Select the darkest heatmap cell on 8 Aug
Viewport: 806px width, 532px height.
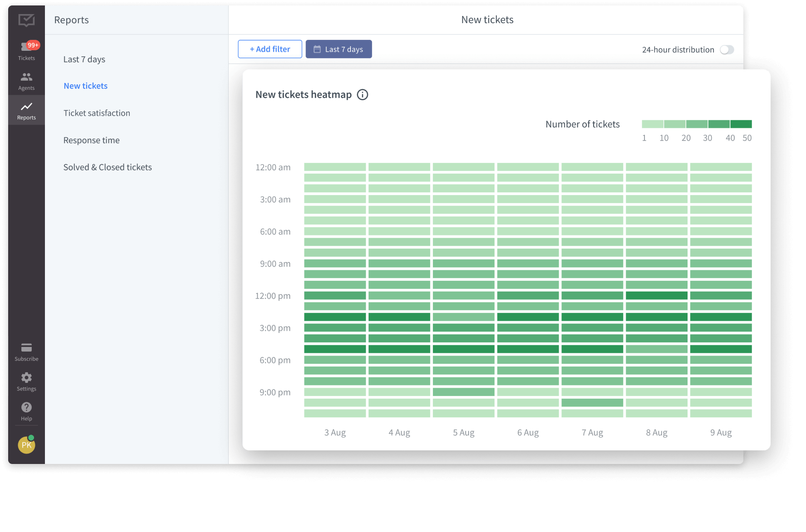(x=657, y=295)
